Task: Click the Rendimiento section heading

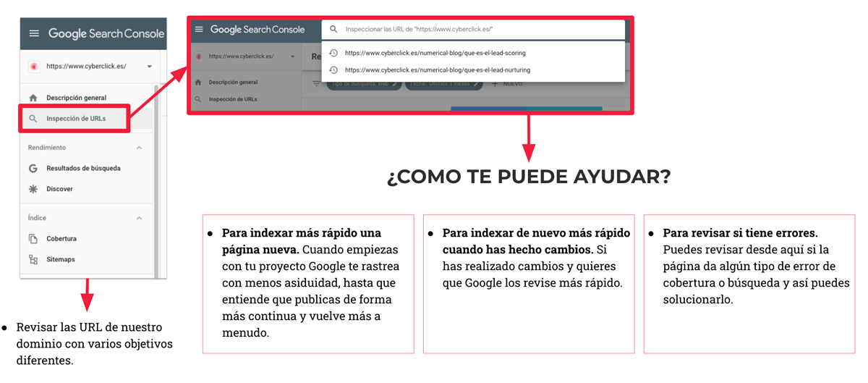Action: (47, 148)
